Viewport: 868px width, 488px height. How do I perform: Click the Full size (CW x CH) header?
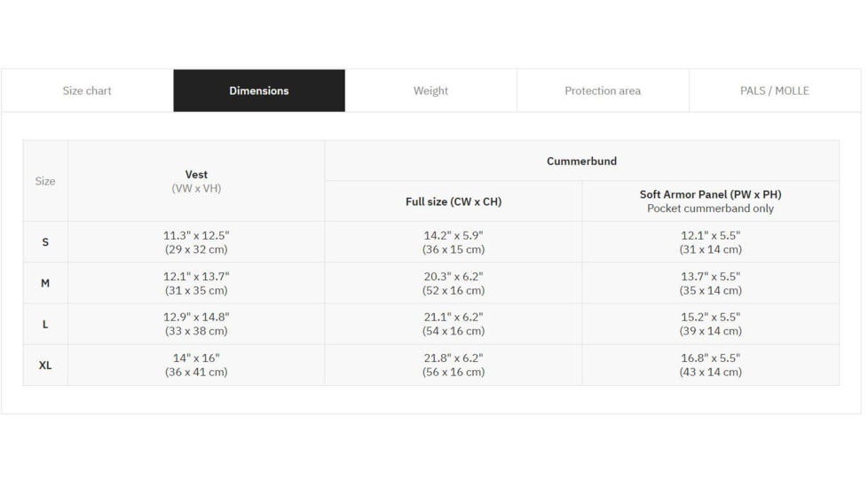pos(454,201)
